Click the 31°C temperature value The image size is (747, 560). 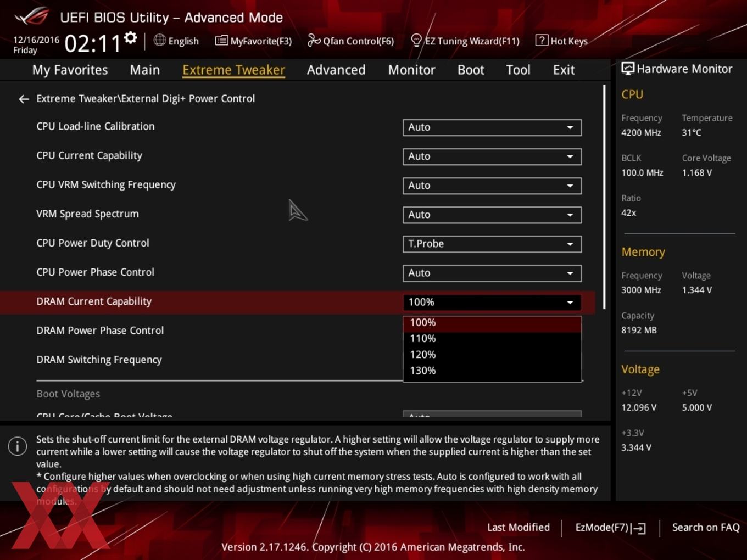[x=692, y=133]
